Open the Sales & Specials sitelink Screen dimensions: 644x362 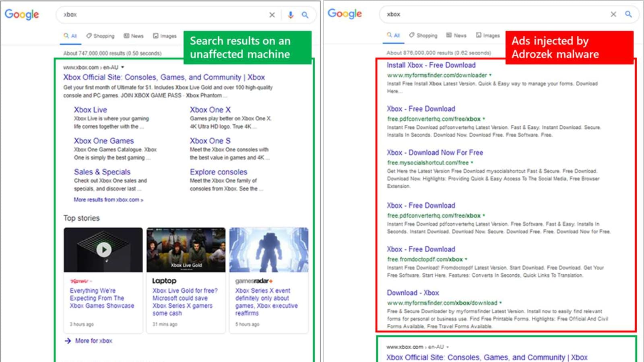tap(102, 172)
